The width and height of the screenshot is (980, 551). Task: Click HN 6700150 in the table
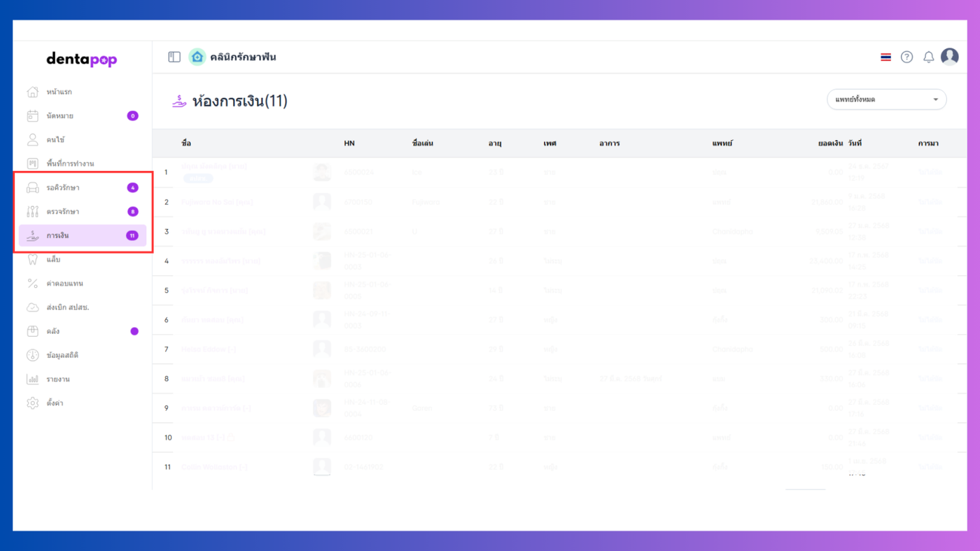[358, 202]
